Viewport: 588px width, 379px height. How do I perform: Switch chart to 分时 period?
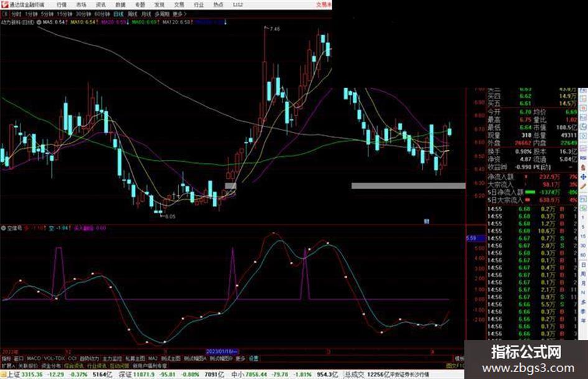tap(16, 14)
